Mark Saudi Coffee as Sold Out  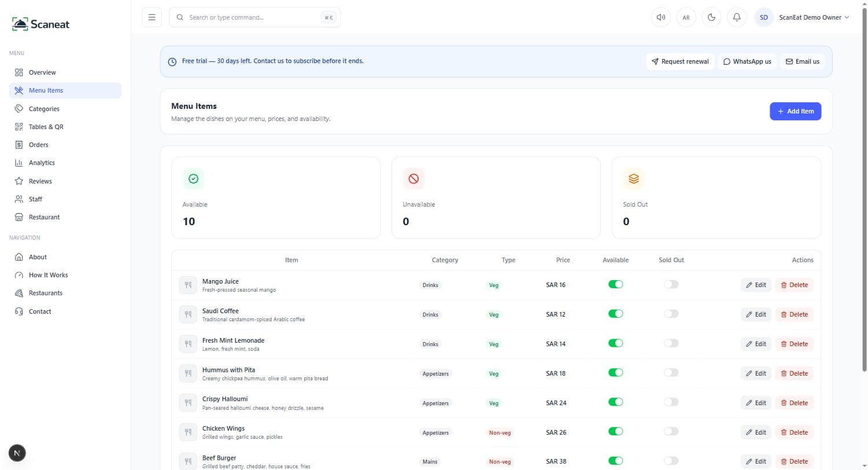(x=671, y=314)
